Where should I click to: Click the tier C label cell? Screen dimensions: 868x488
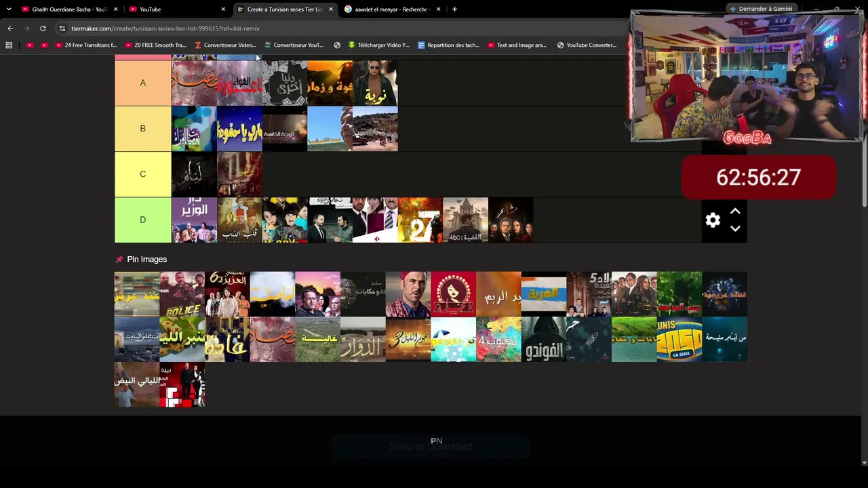[142, 174]
